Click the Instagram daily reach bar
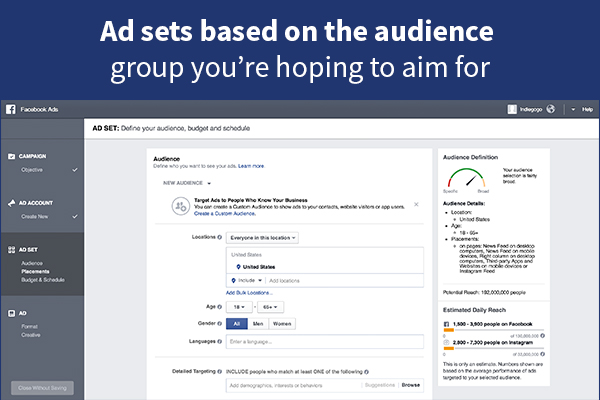The image size is (600, 400). click(493, 348)
